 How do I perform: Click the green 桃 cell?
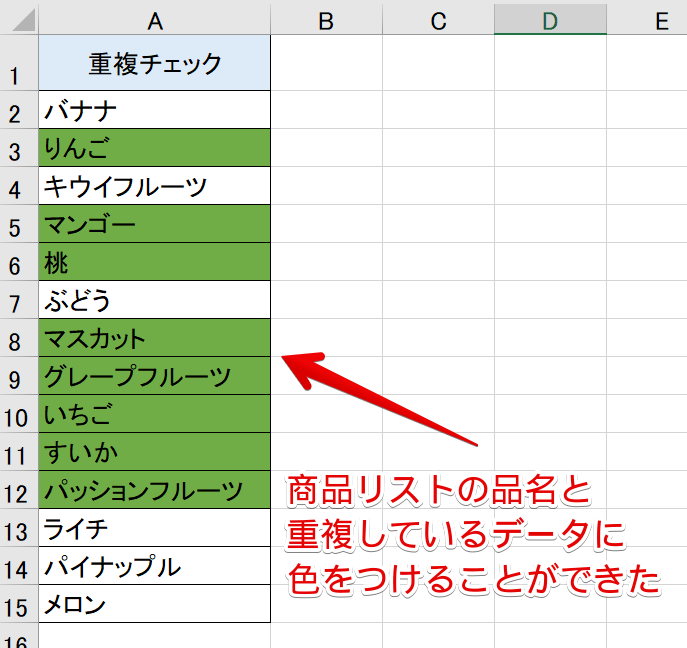coord(155,262)
